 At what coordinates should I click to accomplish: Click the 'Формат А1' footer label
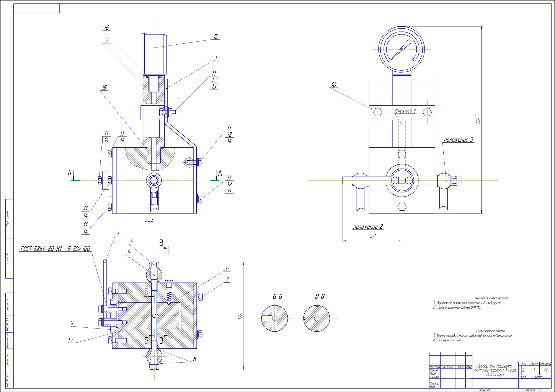click(534, 390)
